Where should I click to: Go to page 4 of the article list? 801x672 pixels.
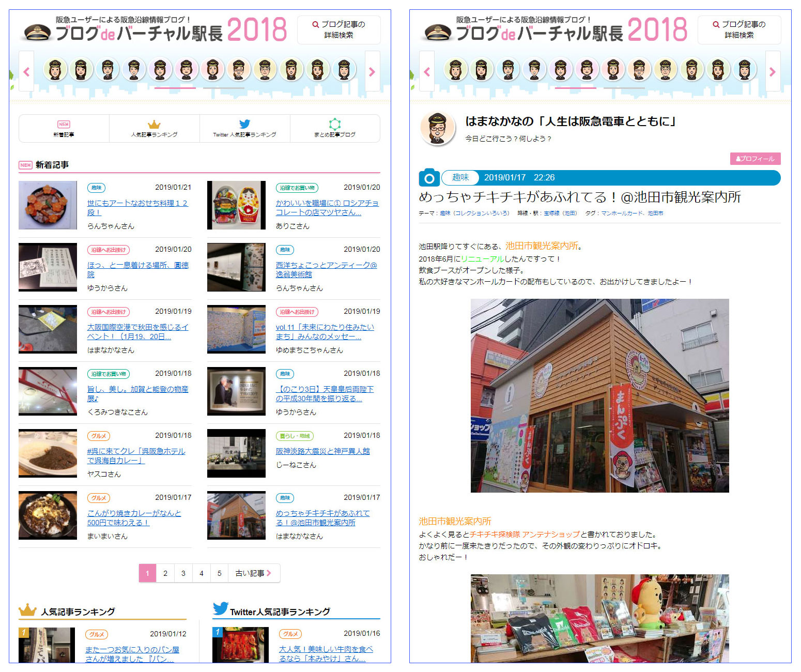tap(202, 573)
